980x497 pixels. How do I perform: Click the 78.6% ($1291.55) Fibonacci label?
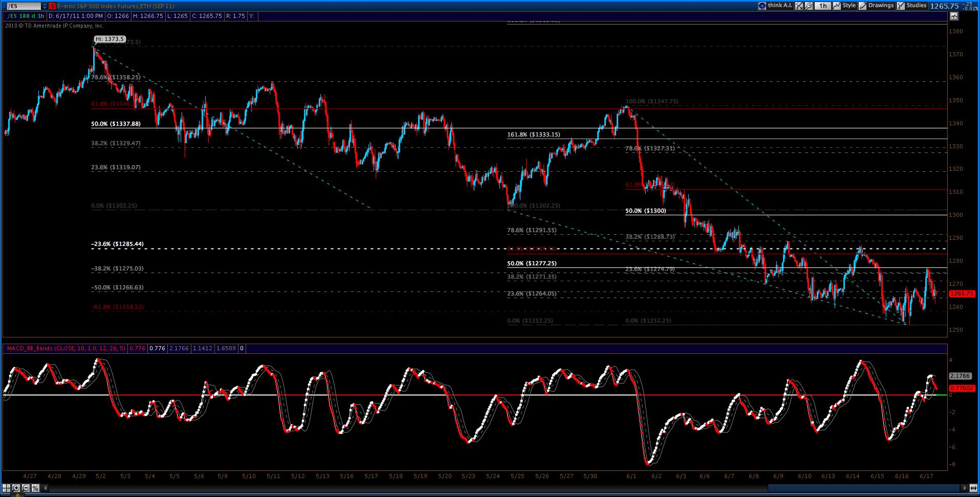pos(532,230)
